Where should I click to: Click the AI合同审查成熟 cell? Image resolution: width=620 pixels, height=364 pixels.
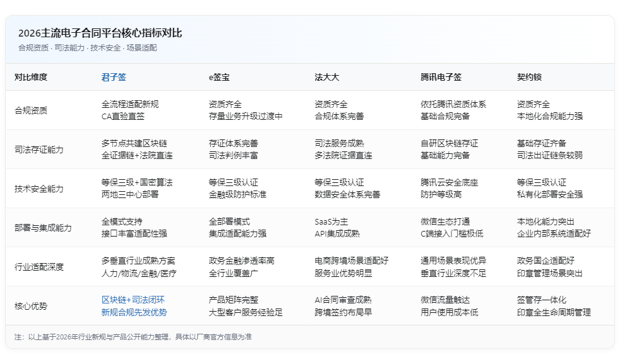[x=343, y=300]
